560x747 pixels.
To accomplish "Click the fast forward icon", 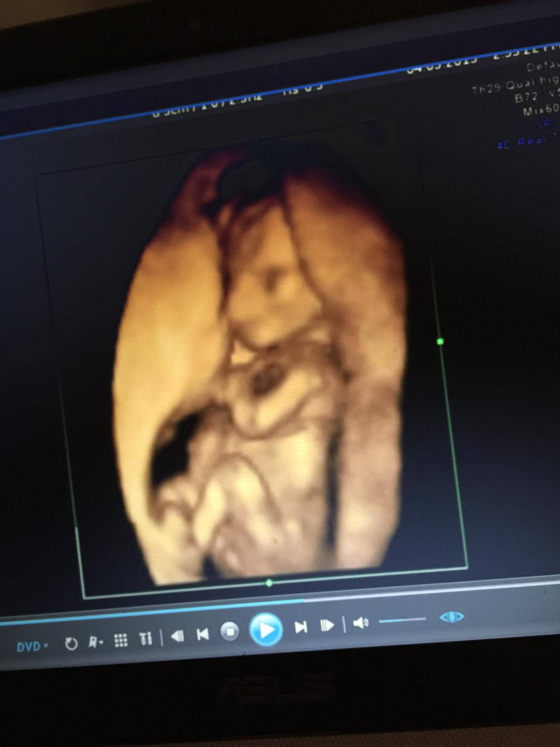I will click(327, 625).
